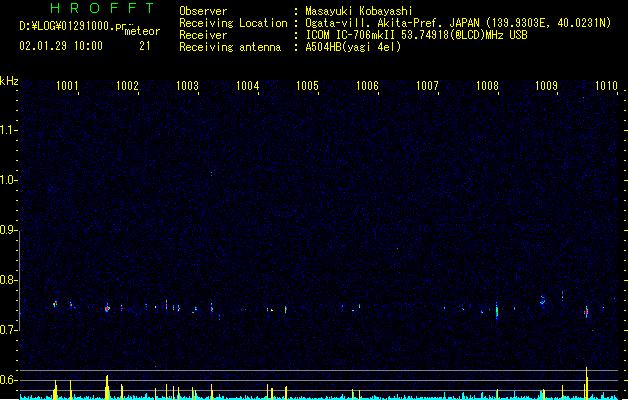Click the red echo between 1009 and 1010
Image resolution: width=629 pixels, height=400 pixels.
coord(586,312)
